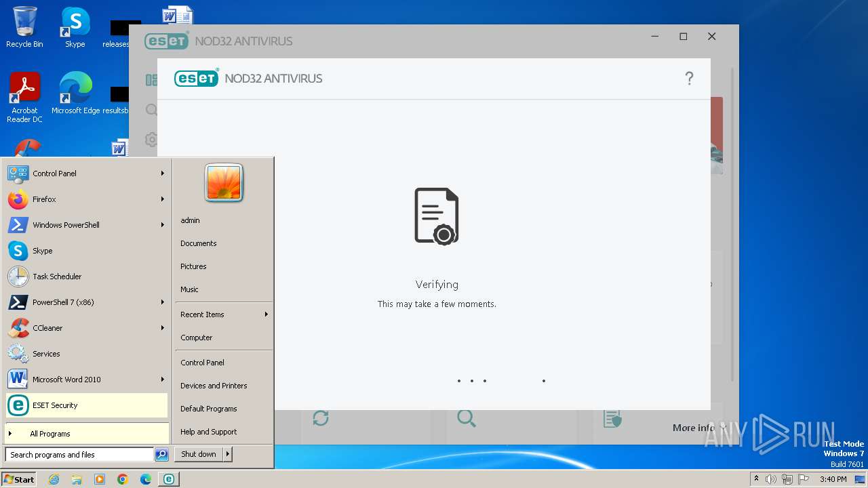
Task: Click the user account picture thumbnail
Action: tap(224, 182)
